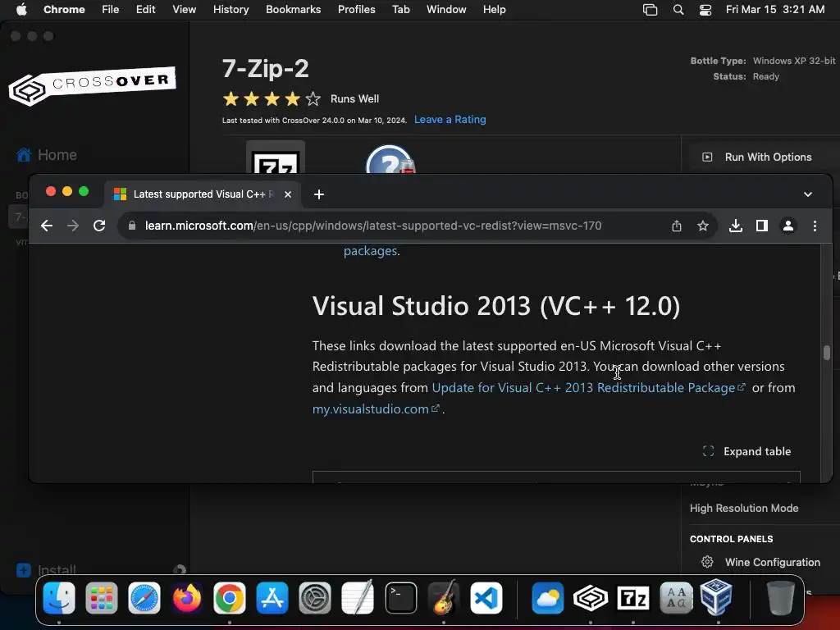Click Stage Manager windows icon in menu bar

[x=650, y=10]
